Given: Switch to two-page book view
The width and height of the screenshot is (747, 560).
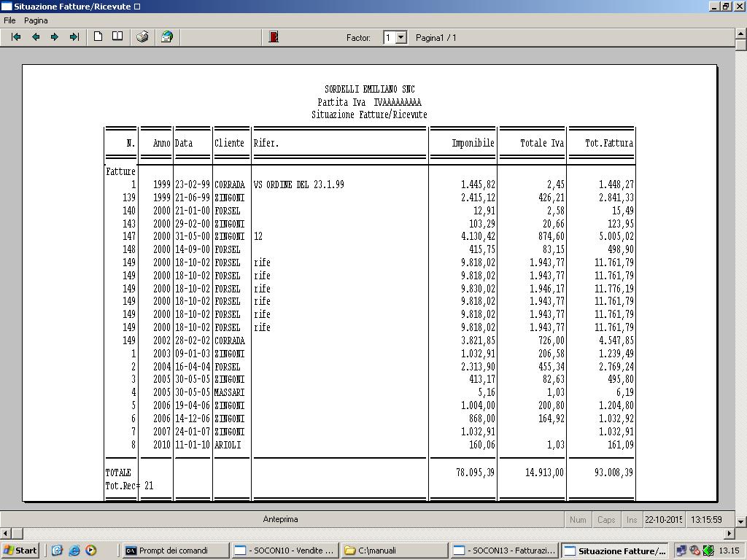Looking at the screenshot, I should tap(117, 37).
